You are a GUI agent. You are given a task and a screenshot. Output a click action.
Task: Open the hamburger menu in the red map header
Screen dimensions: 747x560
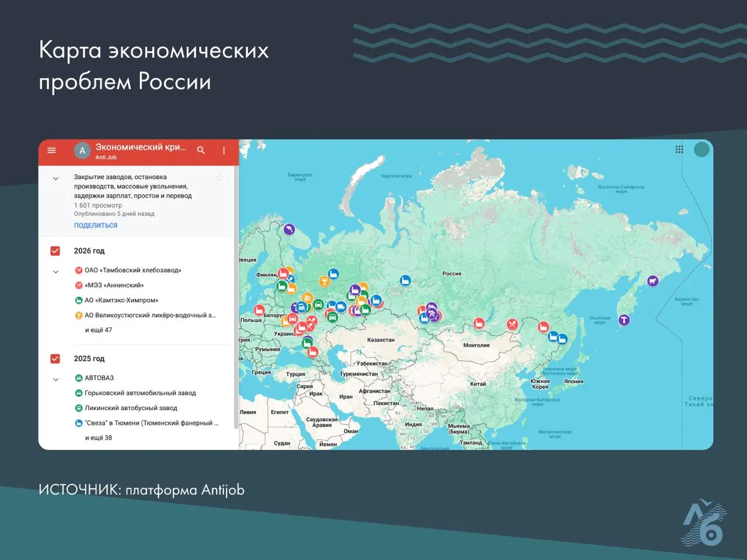tap(51, 150)
